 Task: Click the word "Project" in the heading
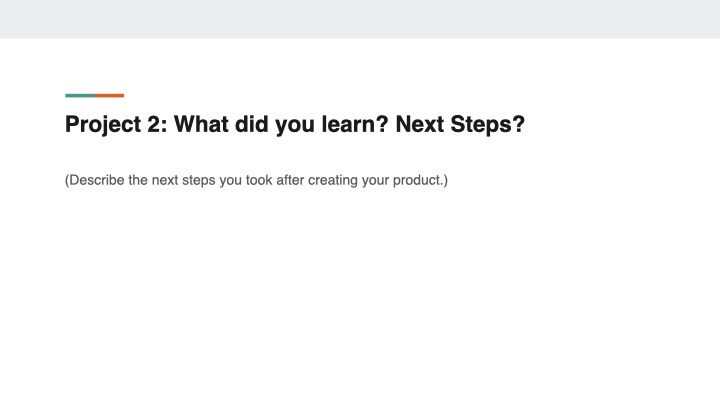(102, 126)
